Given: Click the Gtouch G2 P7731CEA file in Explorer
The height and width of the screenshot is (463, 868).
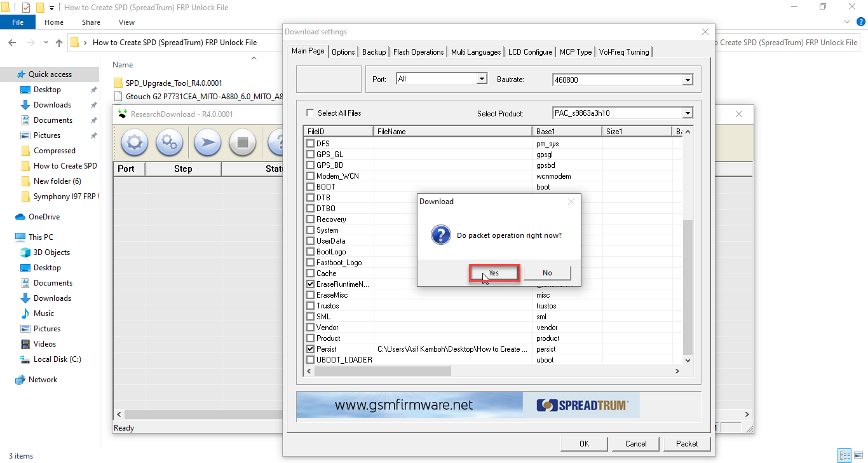Looking at the screenshot, I should coord(197,97).
